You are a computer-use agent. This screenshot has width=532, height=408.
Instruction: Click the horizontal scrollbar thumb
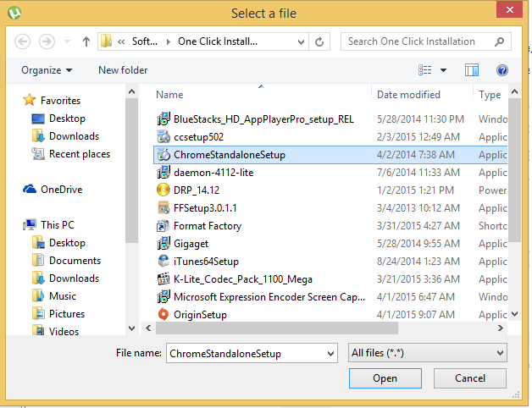click(277, 328)
